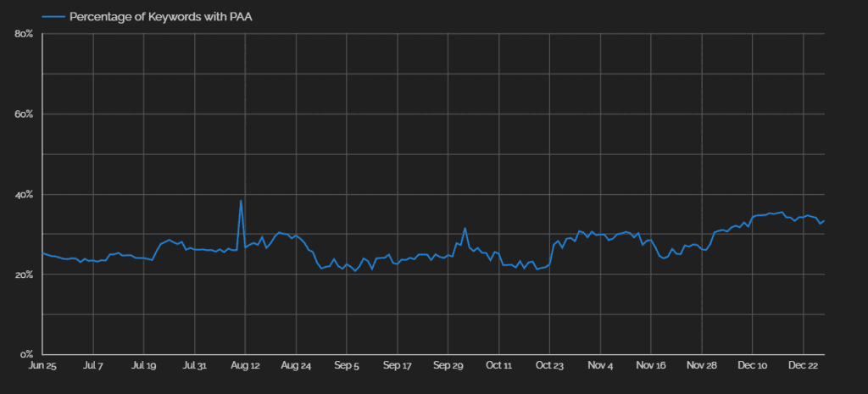Click the Jul 7 date label
This screenshot has width=868, height=394.
pos(93,366)
